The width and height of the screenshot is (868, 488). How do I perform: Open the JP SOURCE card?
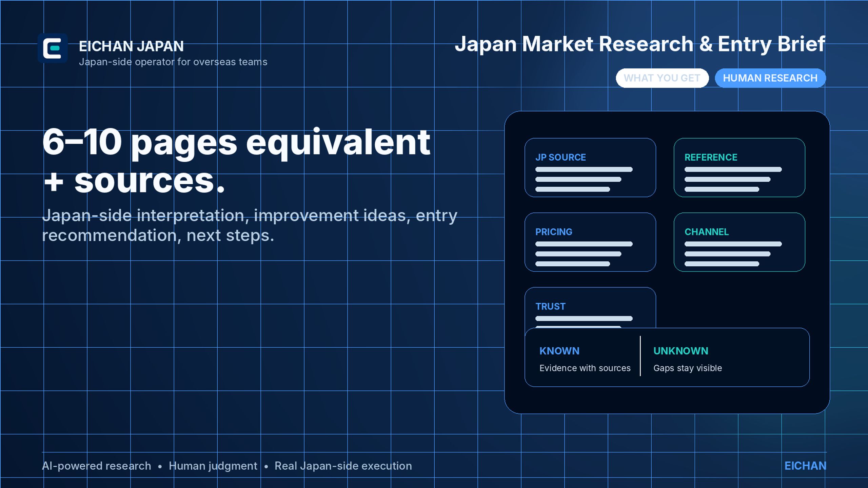[x=590, y=167]
